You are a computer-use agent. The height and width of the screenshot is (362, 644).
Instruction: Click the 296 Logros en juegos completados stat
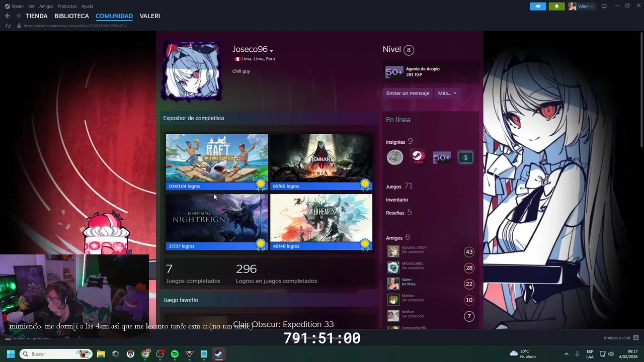[276, 274]
